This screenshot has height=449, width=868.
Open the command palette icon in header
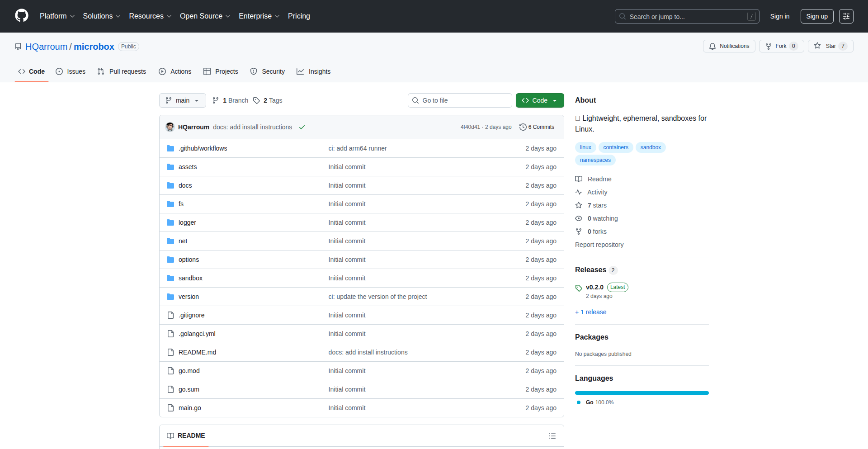pyautogui.click(x=846, y=16)
